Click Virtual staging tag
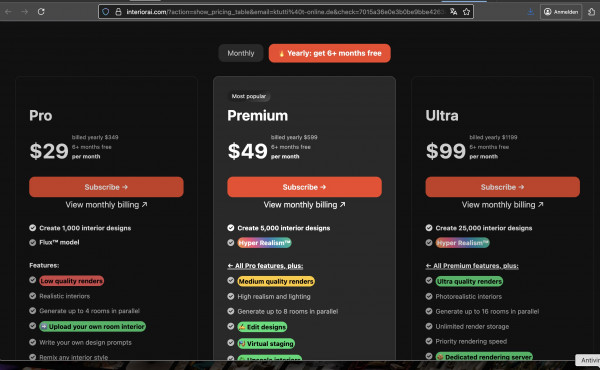This screenshot has height=370, width=600. coord(266,344)
